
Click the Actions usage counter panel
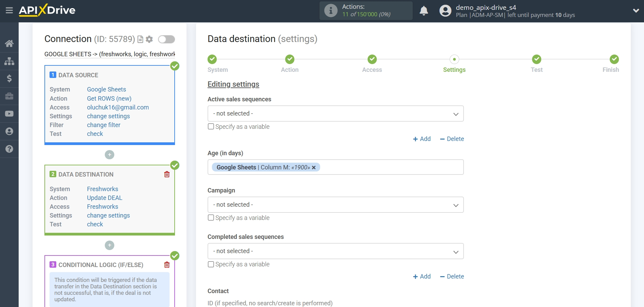click(x=366, y=11)
